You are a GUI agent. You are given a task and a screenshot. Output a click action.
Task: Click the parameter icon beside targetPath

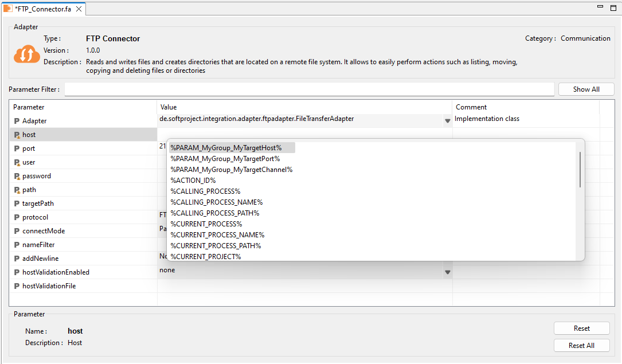[17, 203]
